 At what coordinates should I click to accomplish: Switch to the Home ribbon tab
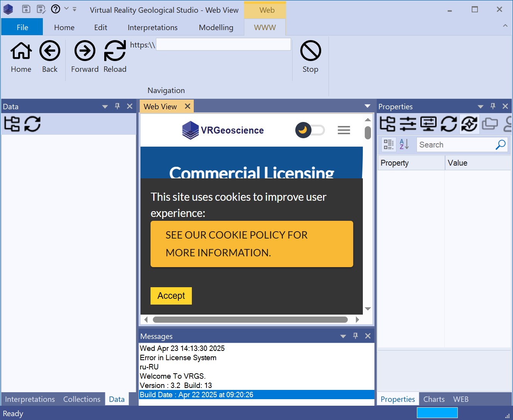64,27
